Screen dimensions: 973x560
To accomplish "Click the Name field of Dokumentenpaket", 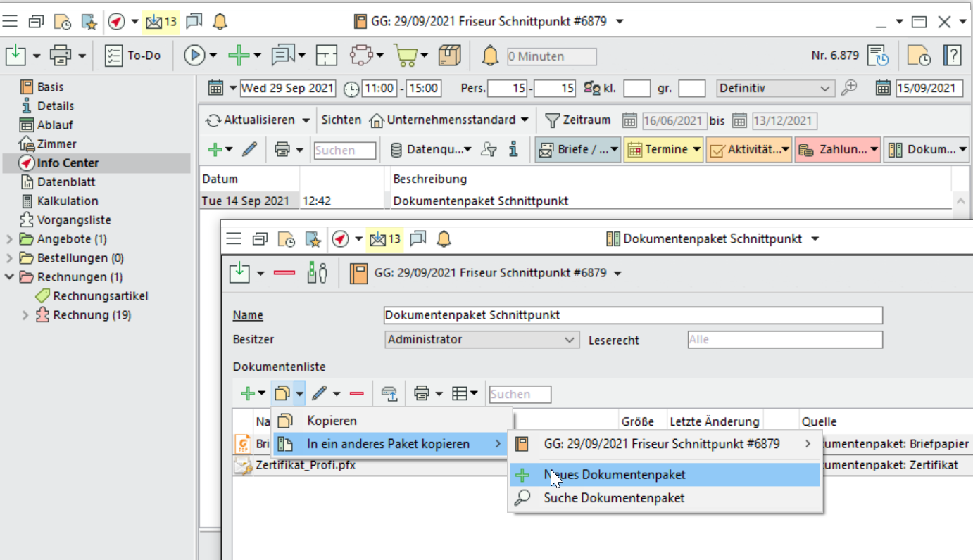I will [x=632, y=315].
